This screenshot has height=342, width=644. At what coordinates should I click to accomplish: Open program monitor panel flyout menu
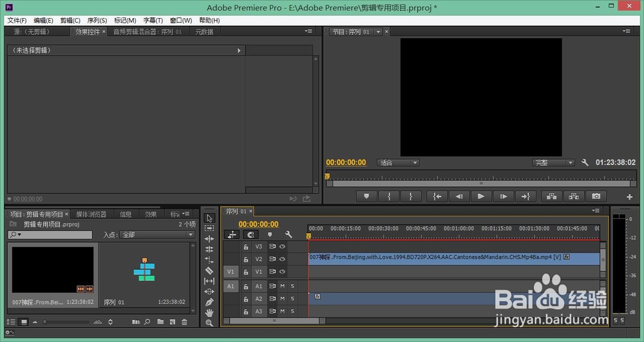627,31
